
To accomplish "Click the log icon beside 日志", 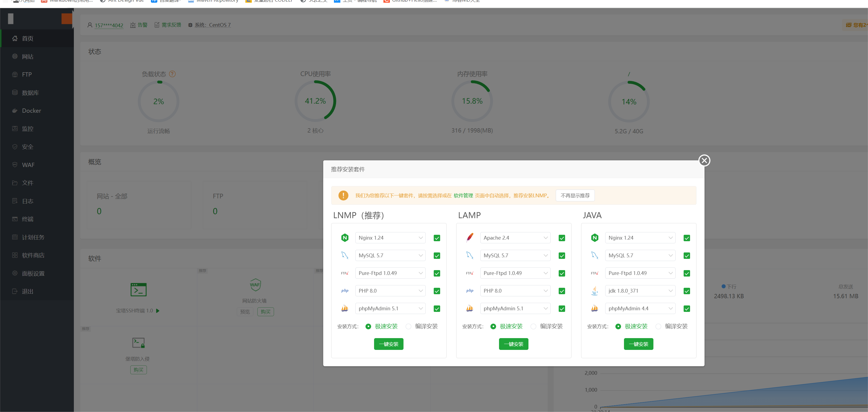I will (x=15, y=201).
